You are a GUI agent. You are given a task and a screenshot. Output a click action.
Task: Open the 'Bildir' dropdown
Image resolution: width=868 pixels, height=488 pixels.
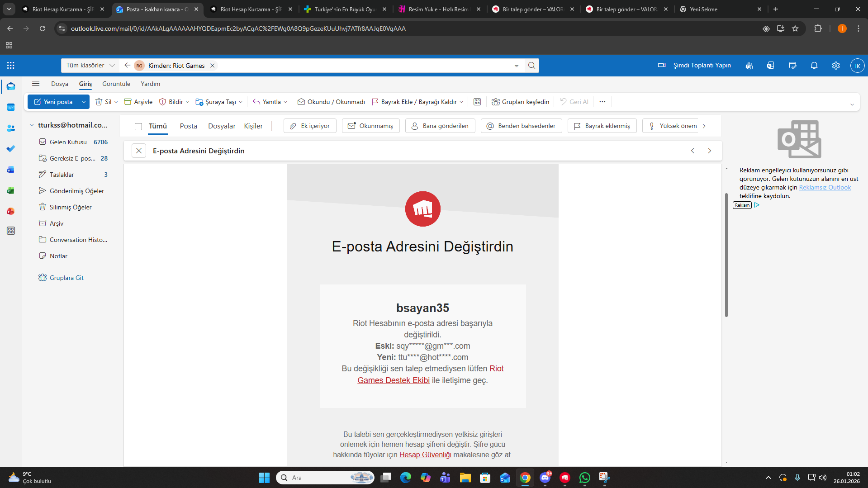point(174,102)
